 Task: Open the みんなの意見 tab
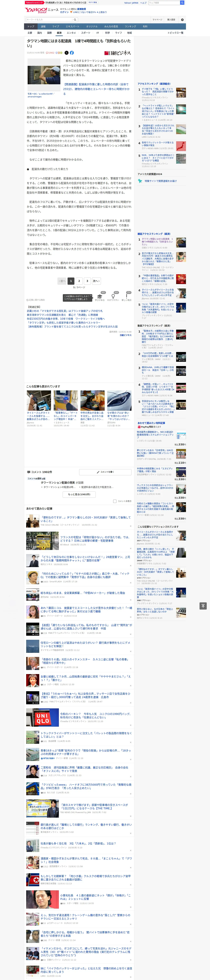pyautogui.click(x=111, y=27)
